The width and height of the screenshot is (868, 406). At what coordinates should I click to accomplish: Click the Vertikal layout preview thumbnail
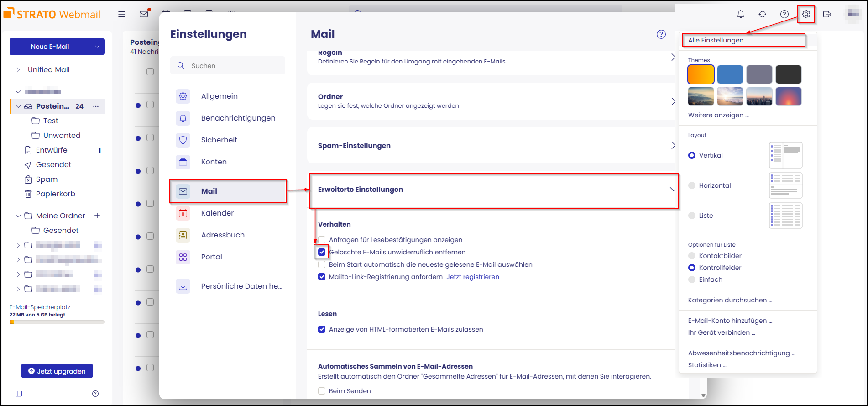(x=786, y=155)
